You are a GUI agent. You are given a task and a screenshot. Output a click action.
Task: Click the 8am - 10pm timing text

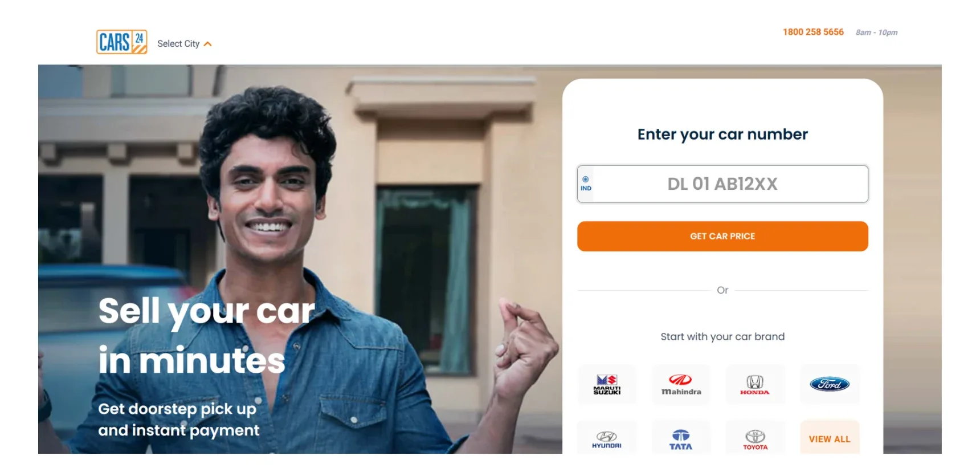click(876, 32)
